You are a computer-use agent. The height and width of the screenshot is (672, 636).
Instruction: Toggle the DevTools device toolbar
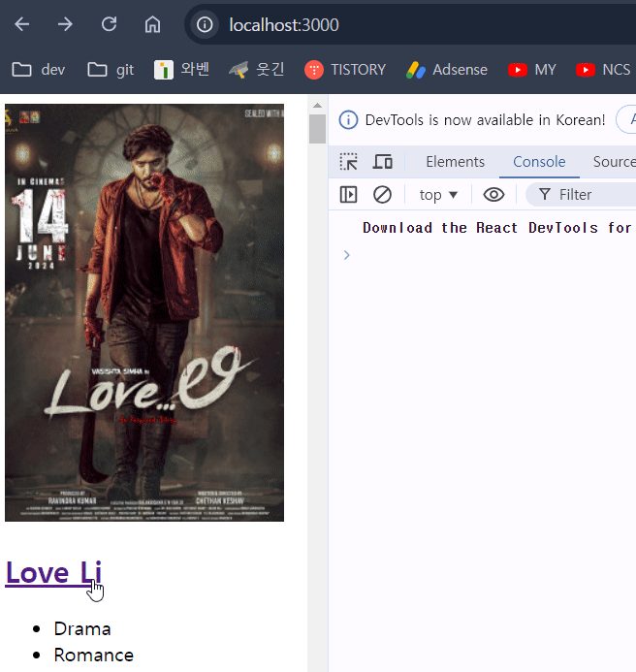click(x=383, y=162)
